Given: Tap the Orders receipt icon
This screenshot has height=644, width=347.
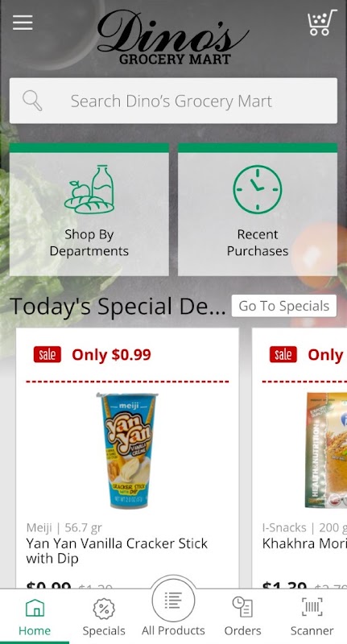Looking at the screenshot, I should tap(242, 607).
